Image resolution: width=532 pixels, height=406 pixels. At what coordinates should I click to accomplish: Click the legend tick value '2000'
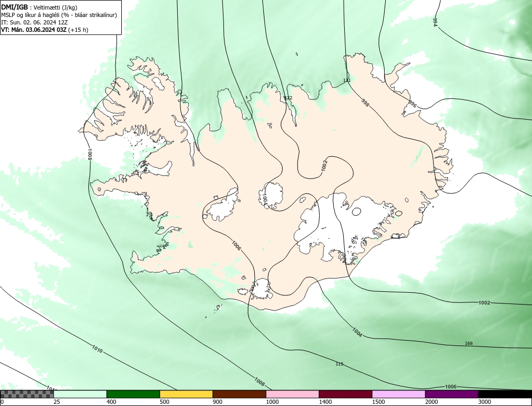point(431,402)
